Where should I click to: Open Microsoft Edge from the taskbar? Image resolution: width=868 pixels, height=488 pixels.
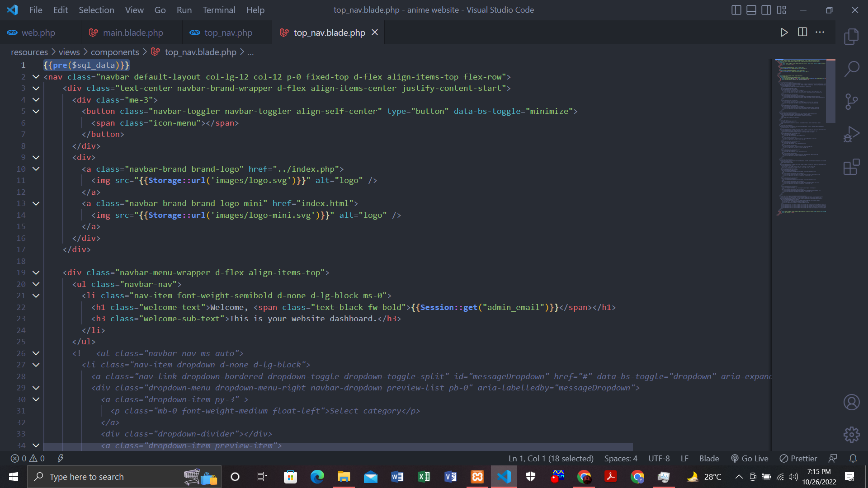click(317, 477)
